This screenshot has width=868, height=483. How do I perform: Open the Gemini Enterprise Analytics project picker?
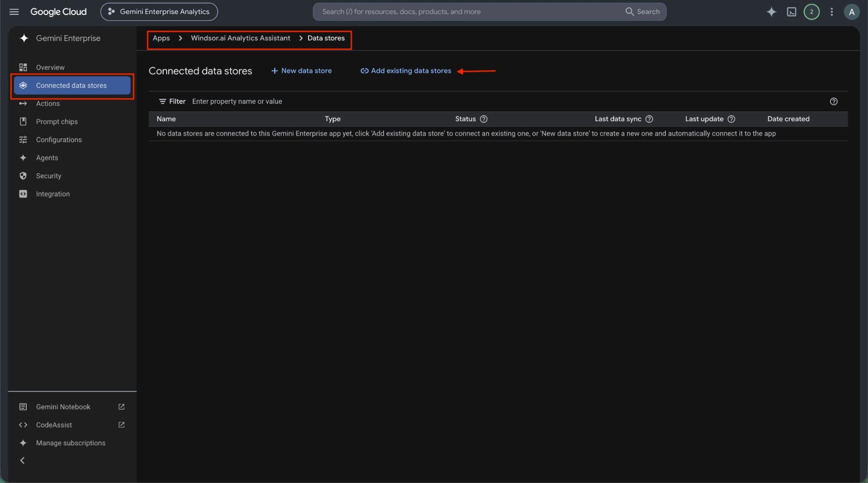(159, 12)
